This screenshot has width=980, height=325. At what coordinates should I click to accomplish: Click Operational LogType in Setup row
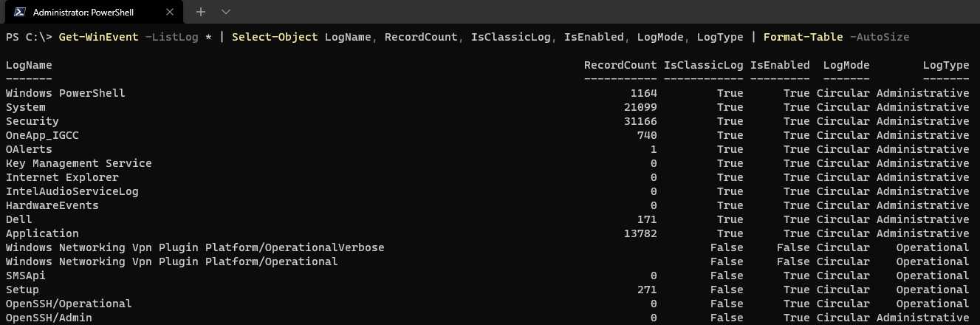[x=933, y=290]
